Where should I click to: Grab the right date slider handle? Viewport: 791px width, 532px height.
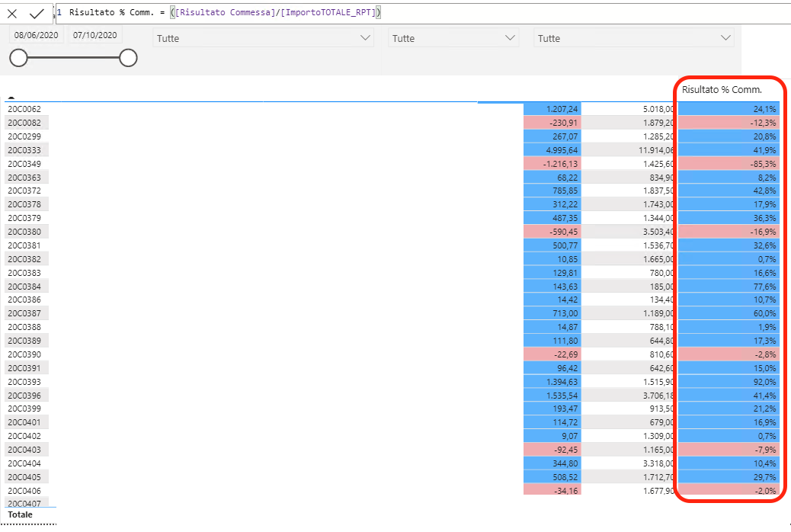(128, 58)
